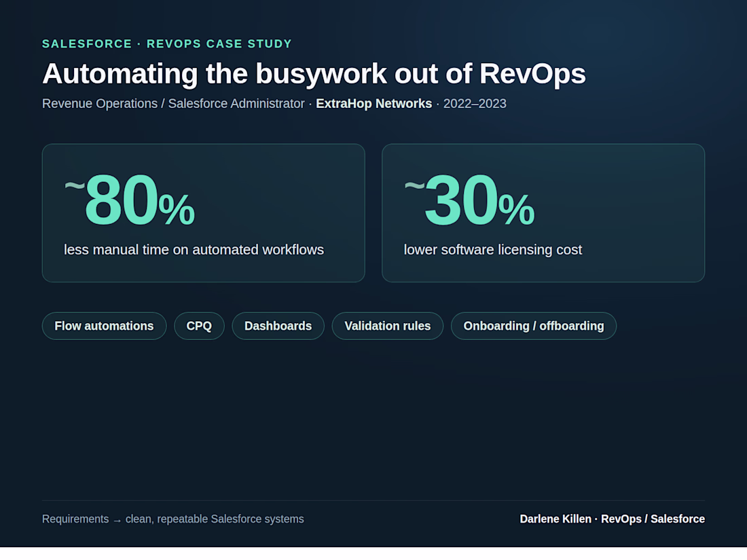747x560 pixels.
Task: Click the ~80% statistic figure
Action: tap(130, 200)
